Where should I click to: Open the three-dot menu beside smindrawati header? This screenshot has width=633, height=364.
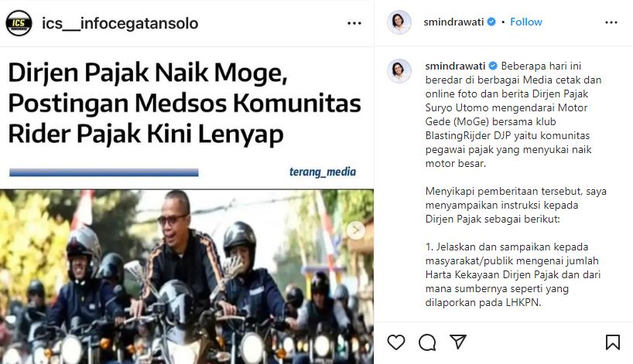coord(611,22)
